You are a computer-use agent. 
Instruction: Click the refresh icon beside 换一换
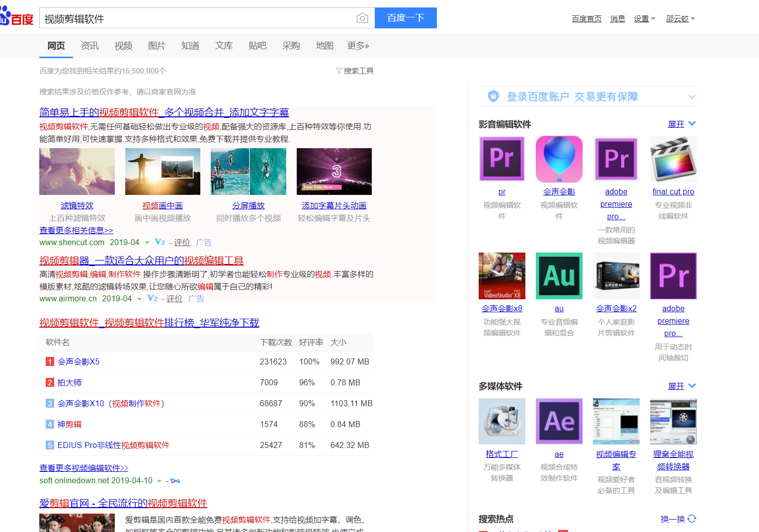click(692, 519)
